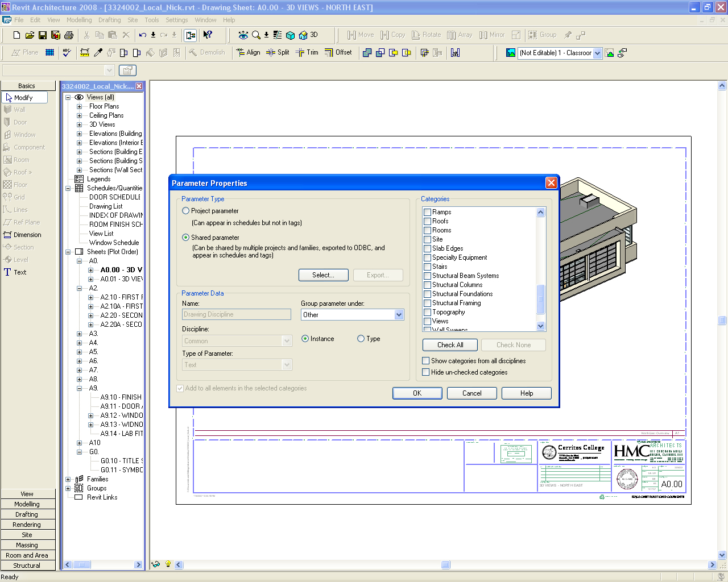Enable the Structural Columns category checkbox
The image size is (728, 582).
pyautogui.click(x=427, y=285)
